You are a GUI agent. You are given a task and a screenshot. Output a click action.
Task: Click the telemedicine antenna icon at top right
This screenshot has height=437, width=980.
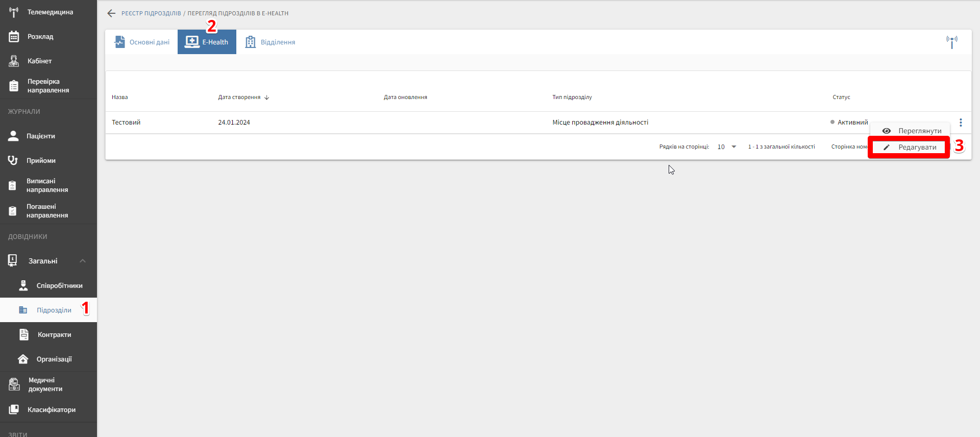click(951, 42)
